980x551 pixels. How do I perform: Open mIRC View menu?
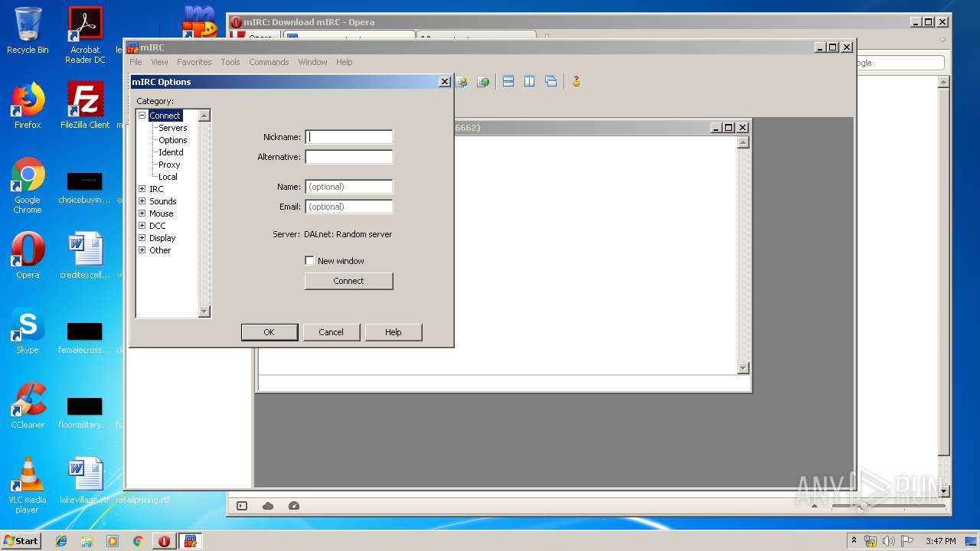click(x=159, y=62)
